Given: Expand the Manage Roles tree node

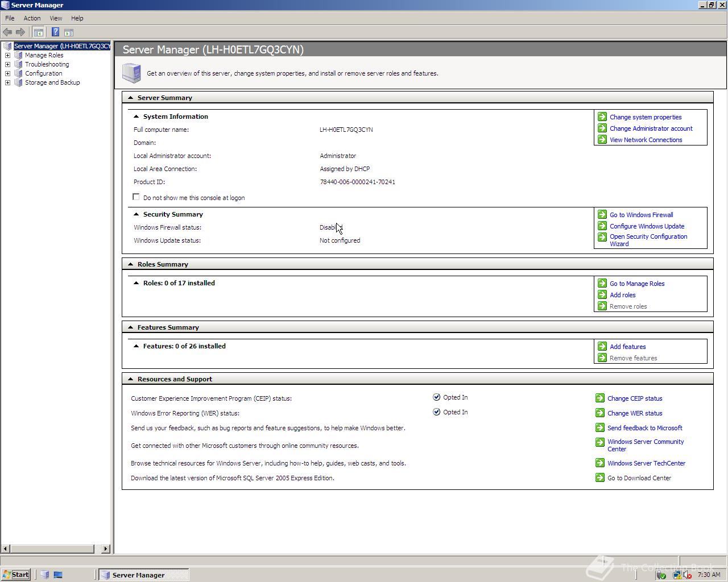Looking at the screenshot, I should (7, 55).
